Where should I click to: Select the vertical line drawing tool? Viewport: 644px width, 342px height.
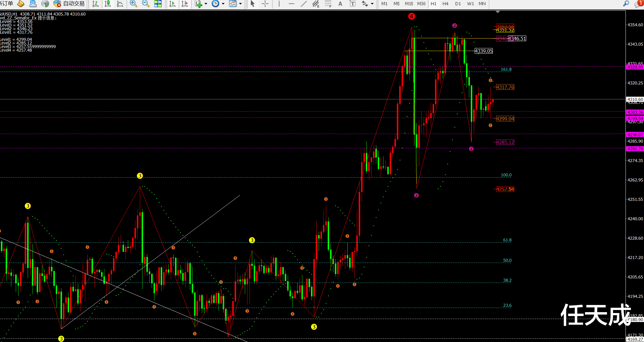tap(279, 4)
